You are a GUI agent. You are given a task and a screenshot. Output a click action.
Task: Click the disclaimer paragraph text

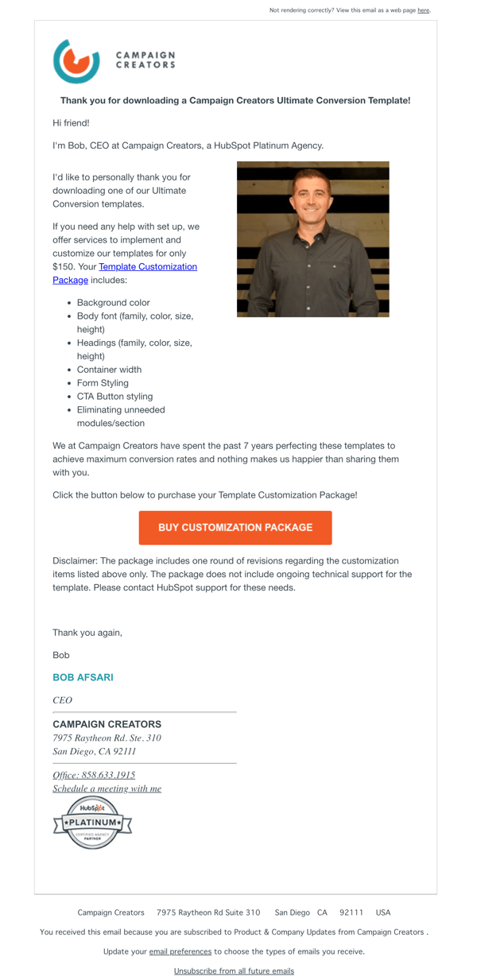232,574
